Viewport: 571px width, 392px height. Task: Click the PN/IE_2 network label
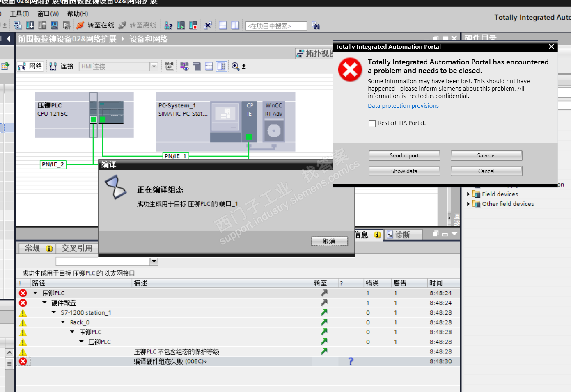[x=53, y=164]
